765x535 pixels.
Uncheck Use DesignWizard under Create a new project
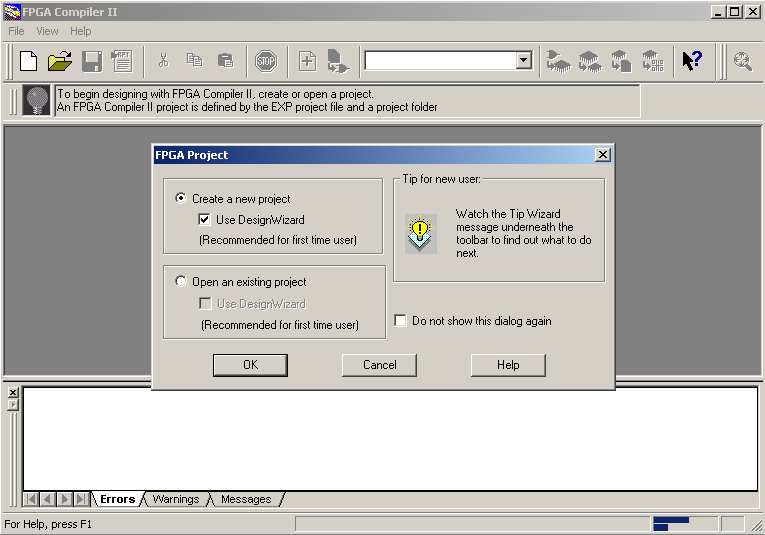[204, 219]
